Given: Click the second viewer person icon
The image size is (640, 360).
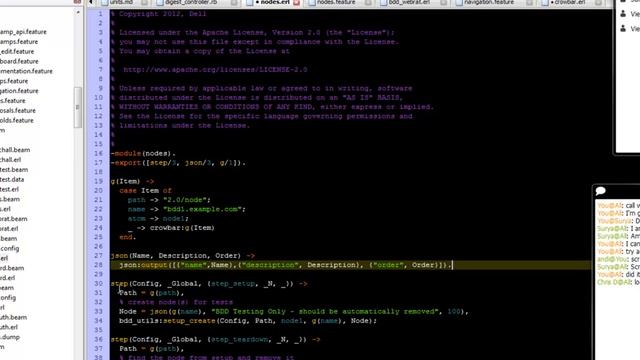Looking at the screenshot, I should tap(623, 29).
